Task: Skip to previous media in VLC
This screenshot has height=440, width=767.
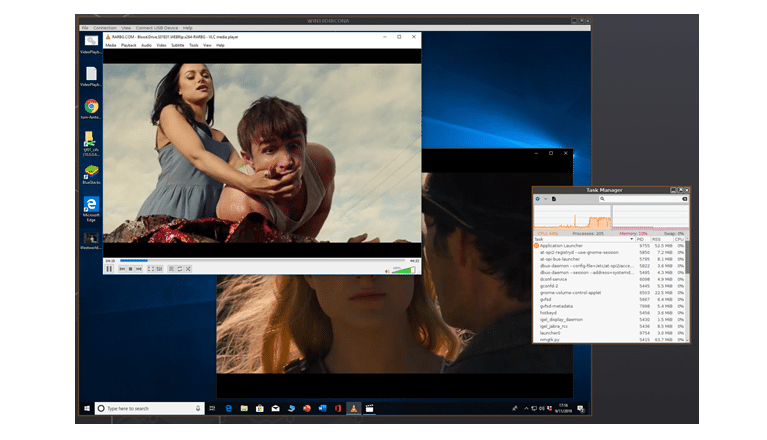Action: coord(122,269)
